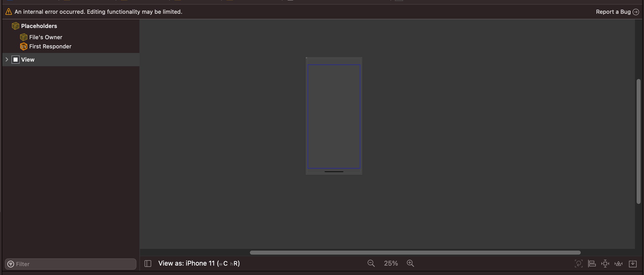
Task: Zoom in the canvas
Action: [410, 263]
